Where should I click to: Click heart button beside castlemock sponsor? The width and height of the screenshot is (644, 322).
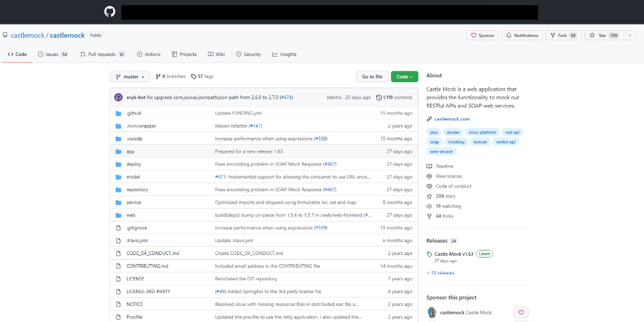coord(521,312)
